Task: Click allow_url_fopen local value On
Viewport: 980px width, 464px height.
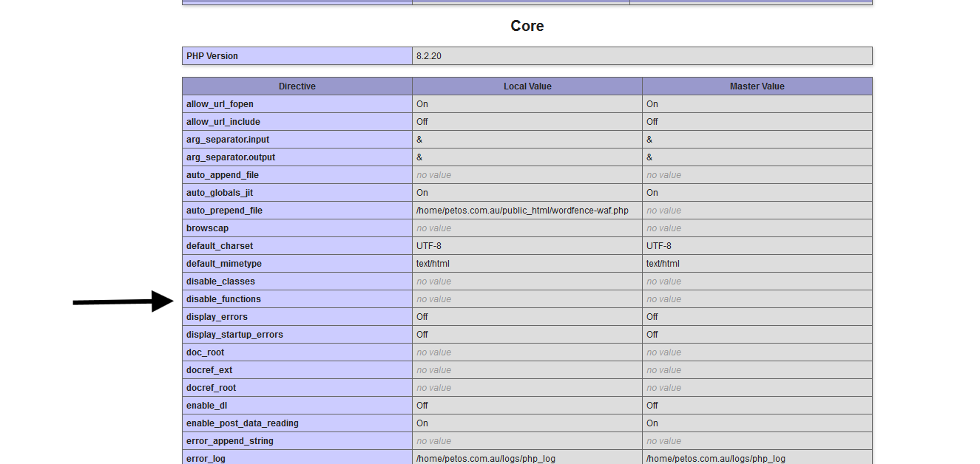Action: [422, 104]
